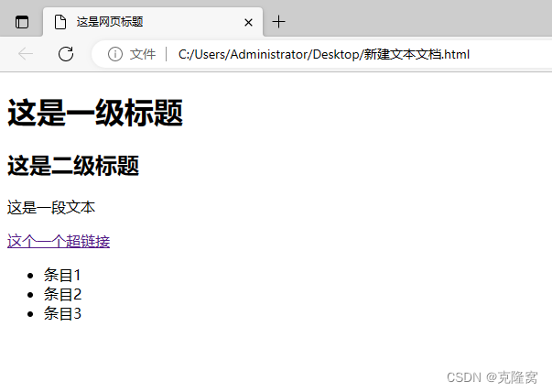Focus the address bar file path
The width and height of the screenshot is (552, 392).
(324, 54)
